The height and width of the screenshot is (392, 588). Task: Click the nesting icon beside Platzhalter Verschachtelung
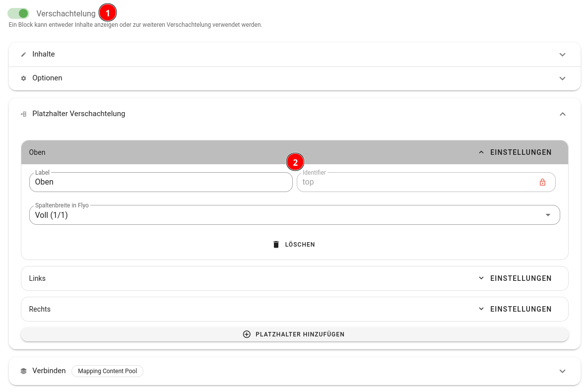(x=23, y=114)
